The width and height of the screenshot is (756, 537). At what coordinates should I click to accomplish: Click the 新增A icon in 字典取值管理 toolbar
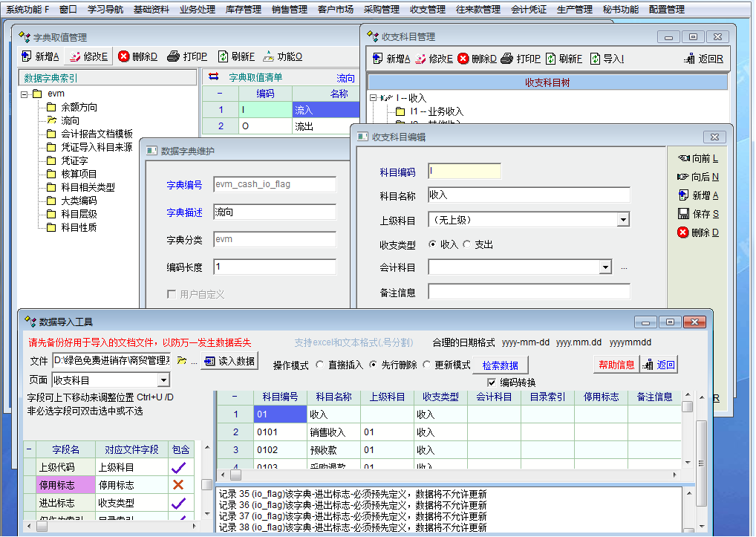point(27,56)
